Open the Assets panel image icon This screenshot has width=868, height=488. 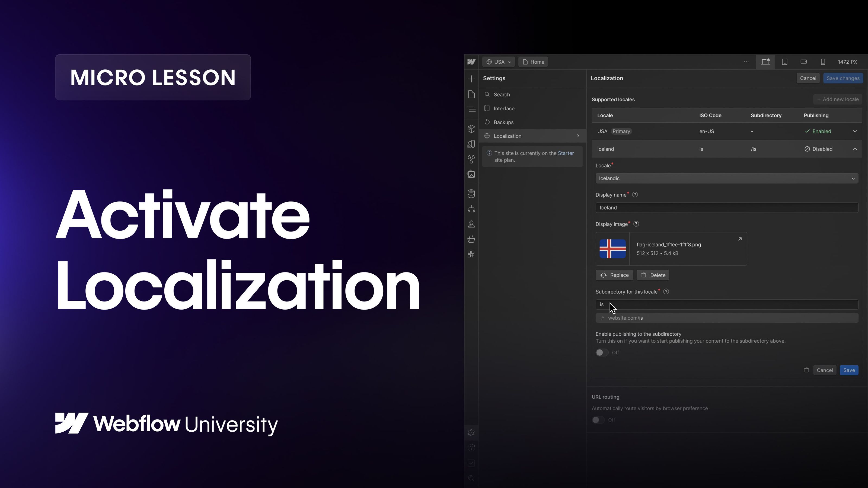click(x=471, y=174)
